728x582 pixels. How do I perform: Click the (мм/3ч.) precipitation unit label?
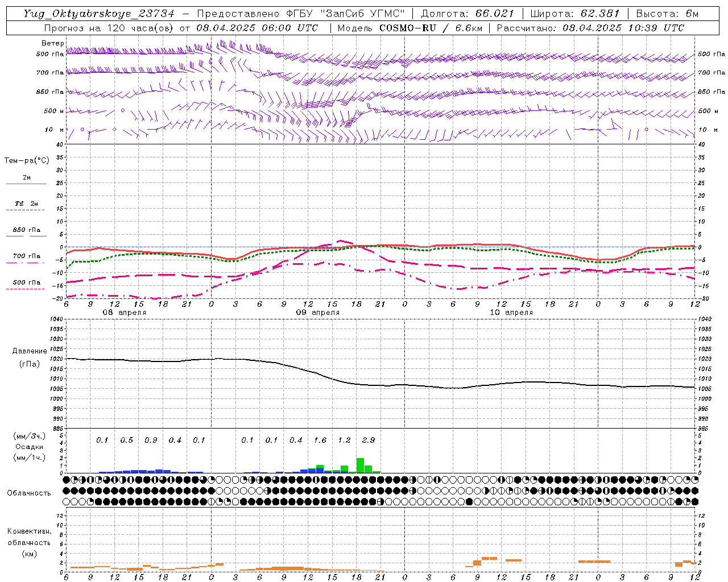30,436
